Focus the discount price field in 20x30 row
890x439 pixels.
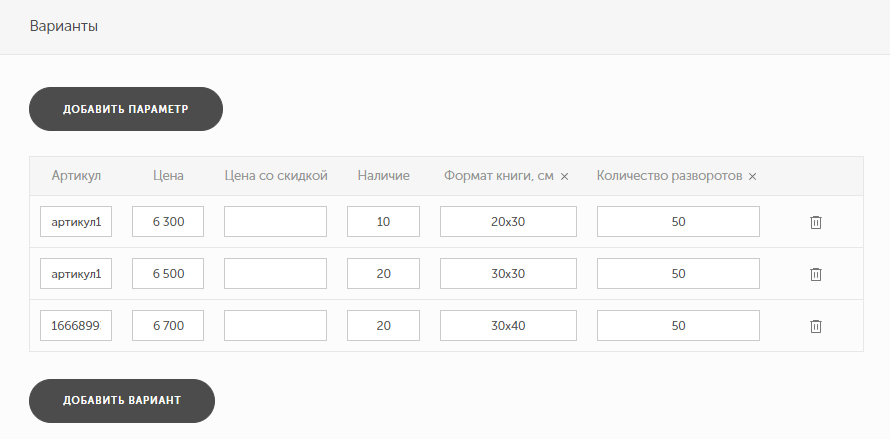tap(275, 221)
